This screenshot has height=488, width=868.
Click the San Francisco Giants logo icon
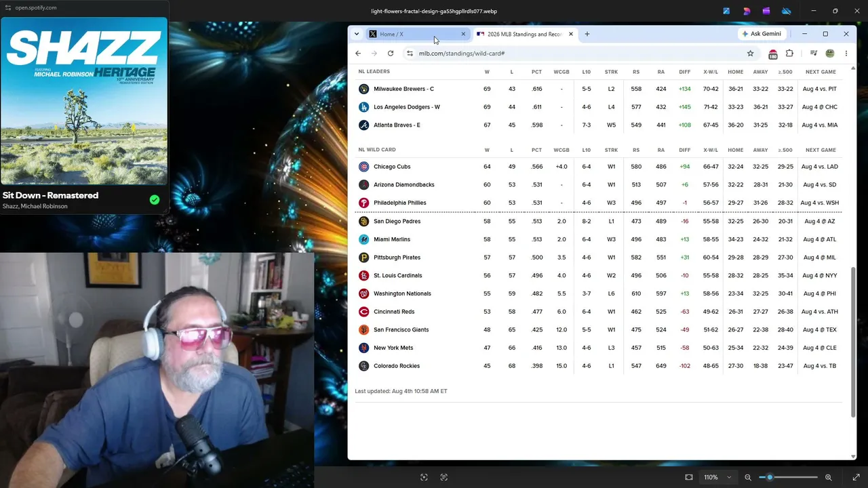coord(363,330)
